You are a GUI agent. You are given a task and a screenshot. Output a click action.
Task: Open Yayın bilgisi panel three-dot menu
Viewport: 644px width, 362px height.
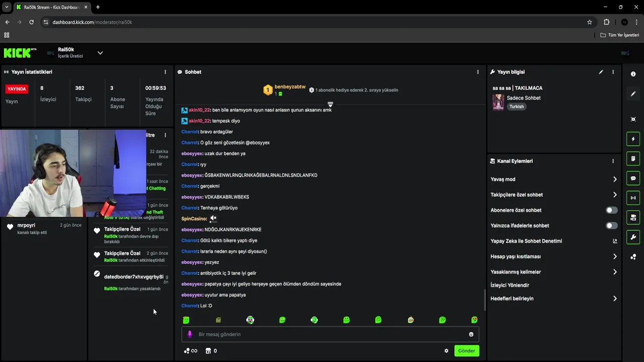click(x=613, y=72)
